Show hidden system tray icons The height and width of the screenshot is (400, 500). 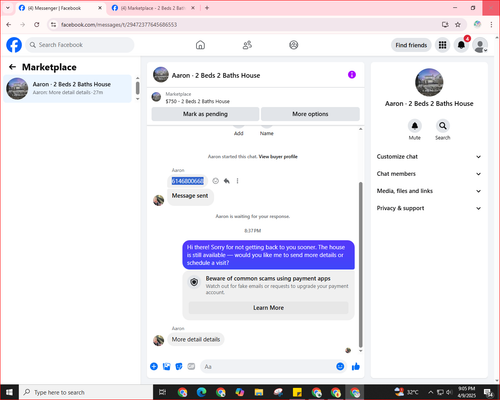tap(431, 392)
